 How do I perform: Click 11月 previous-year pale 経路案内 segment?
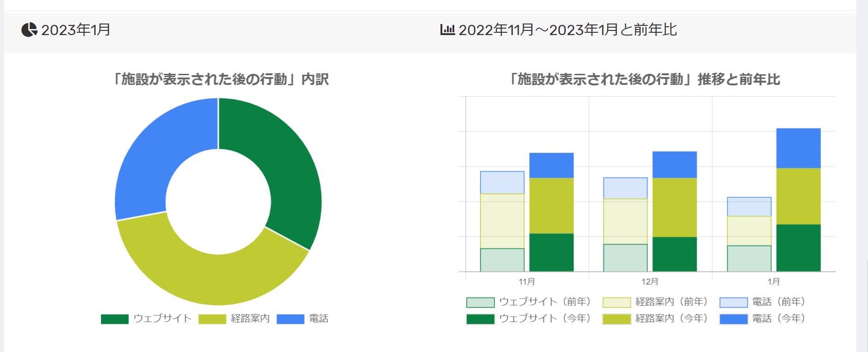coord(502,221)
